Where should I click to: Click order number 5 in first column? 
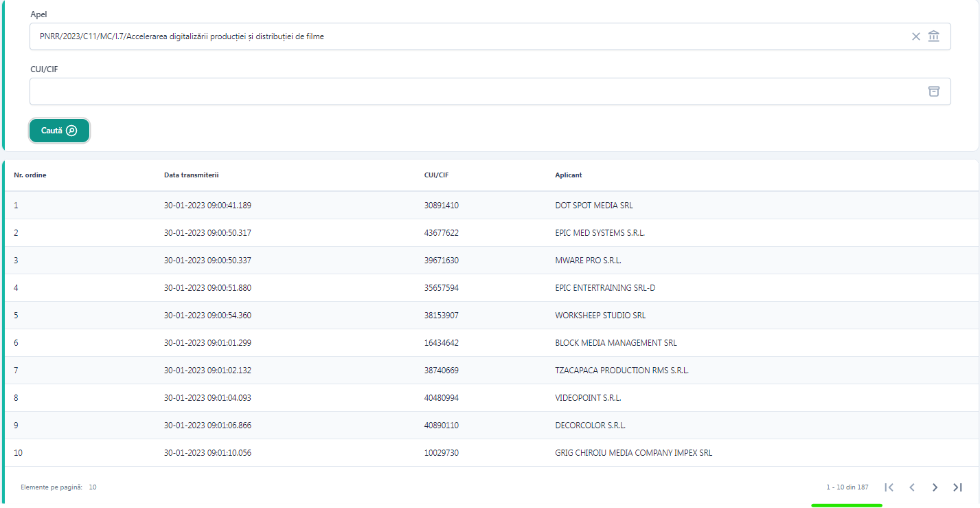tap(16, 316)
